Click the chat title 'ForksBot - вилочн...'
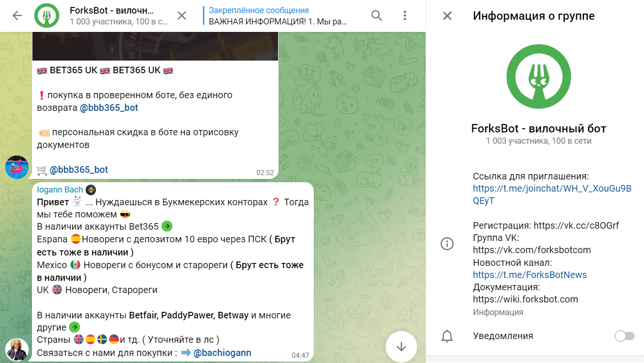 click(112, 10)
